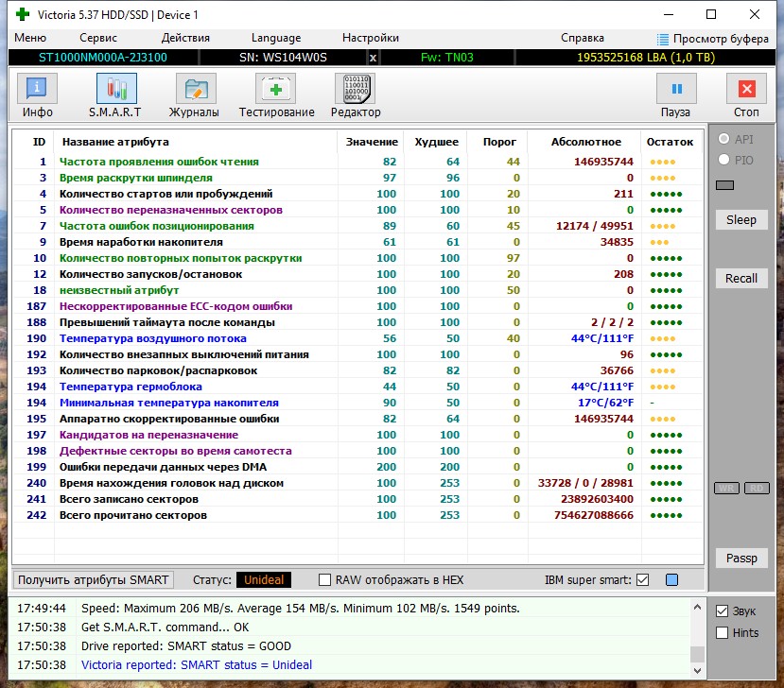The image size is (784, 688).
Task: Click the Fw: TN03 firmware label
Action: (447, 58)
